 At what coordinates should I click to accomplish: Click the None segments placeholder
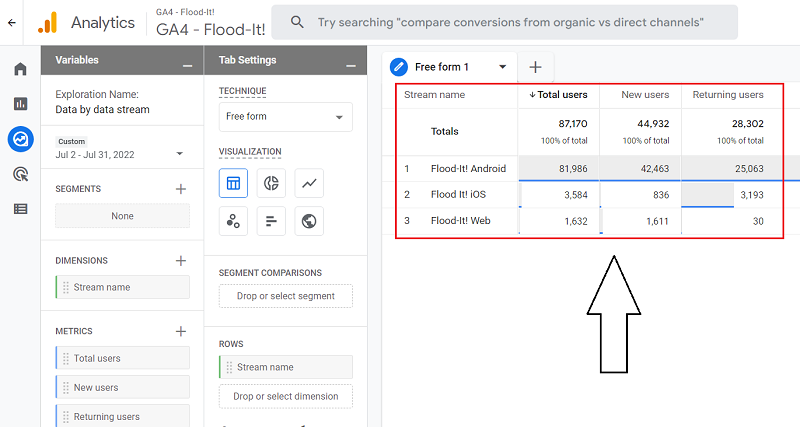click(x=122, y=216)
